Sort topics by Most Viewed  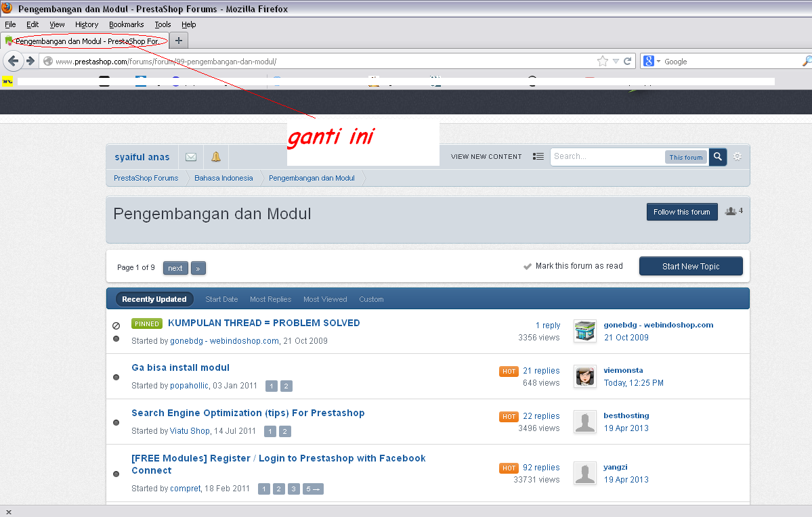click(x=325, y=299)
